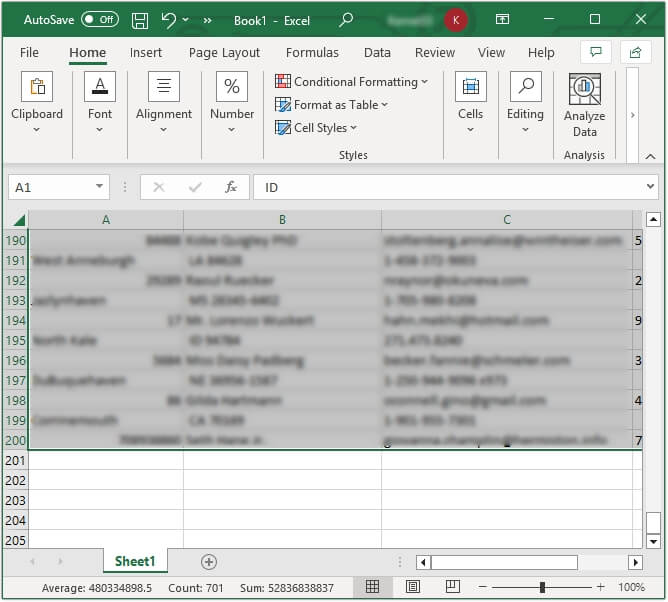Expand the Quick Access toolbar overflow chevrons
The width and height of the screenshot is (668, 602).
pos(207,20)
